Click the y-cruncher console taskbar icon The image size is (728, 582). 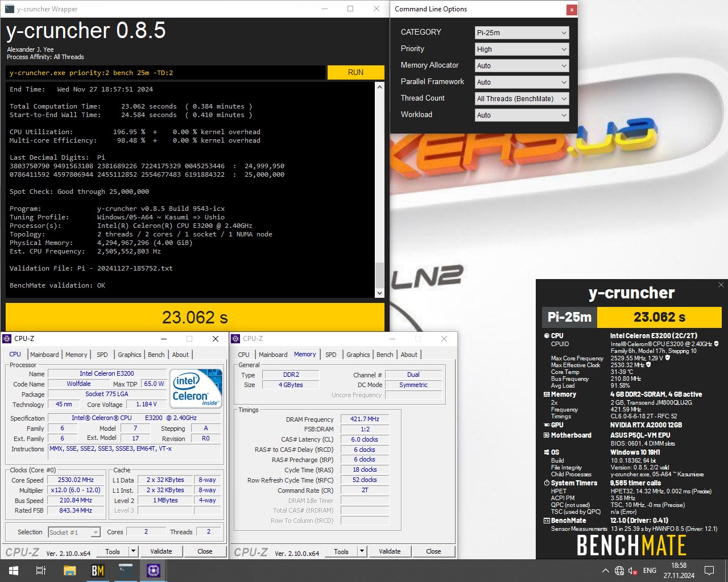click(125, 571)
